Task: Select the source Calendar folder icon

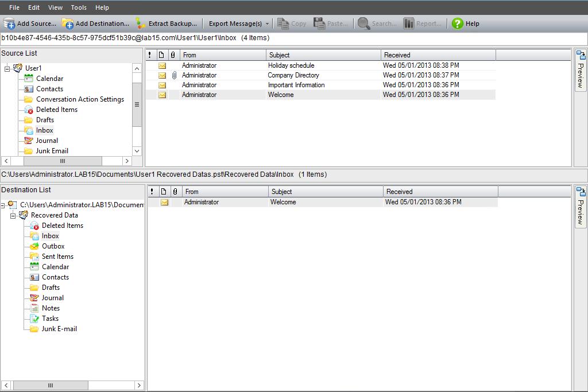Action: click(x=29, y=78)
